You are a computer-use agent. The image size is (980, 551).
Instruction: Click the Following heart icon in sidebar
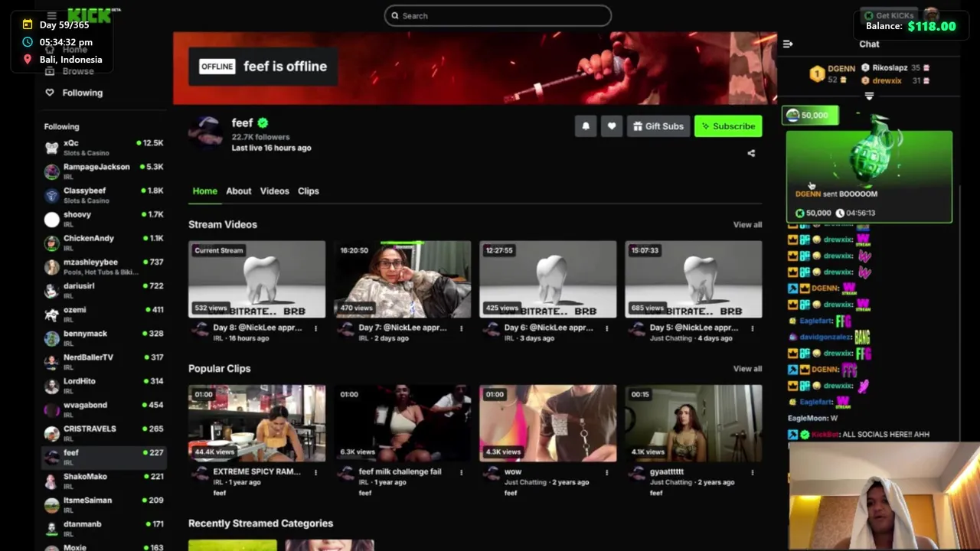pos(50,93)
